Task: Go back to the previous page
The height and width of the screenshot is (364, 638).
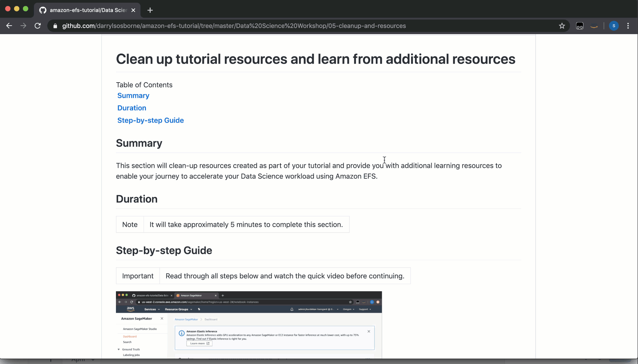Action: (x=9, y=26)
